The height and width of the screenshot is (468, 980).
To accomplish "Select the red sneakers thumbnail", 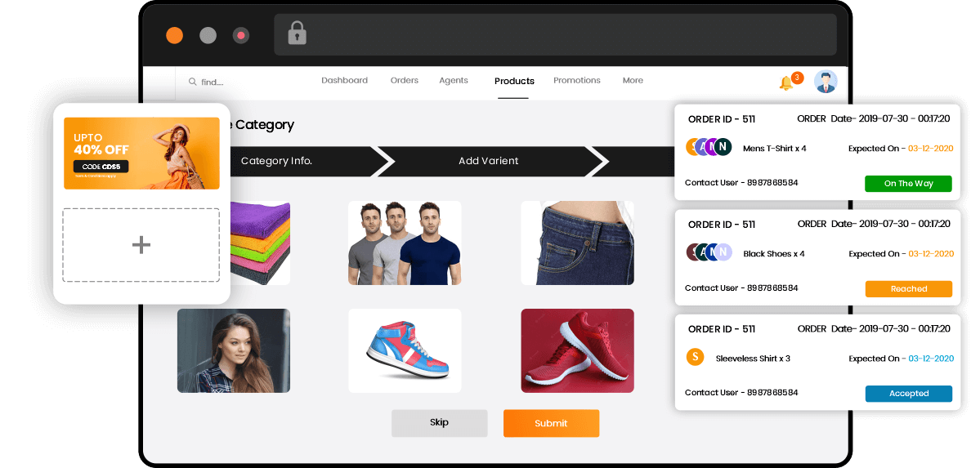I will 578,350.
